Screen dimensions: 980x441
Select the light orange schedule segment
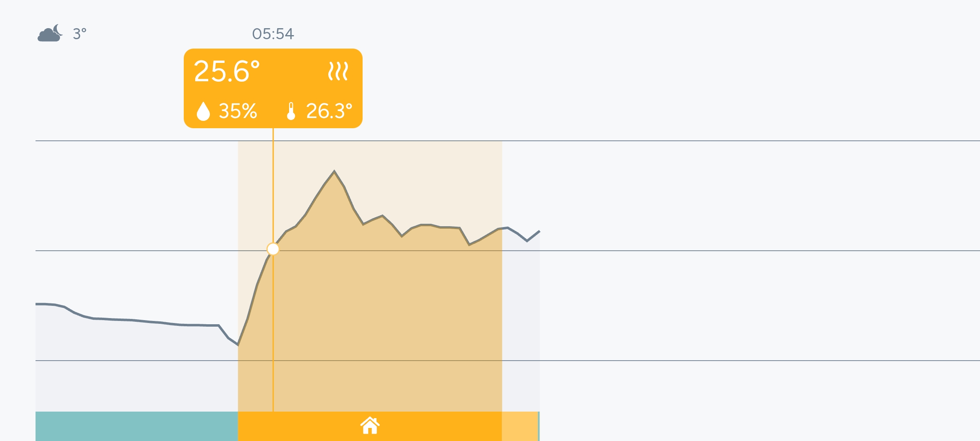(x=520, y=426)
